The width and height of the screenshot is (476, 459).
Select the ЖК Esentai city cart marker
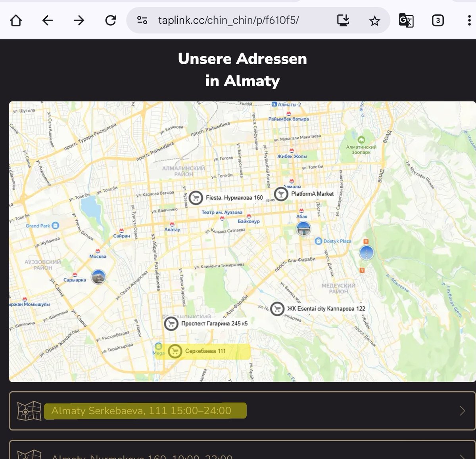click(277, 309)
